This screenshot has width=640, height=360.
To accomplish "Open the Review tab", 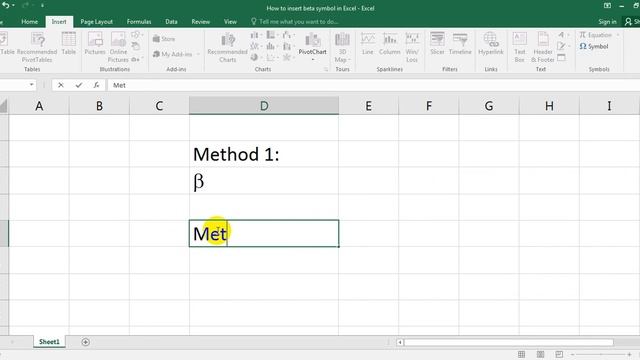I will (200, 22).
